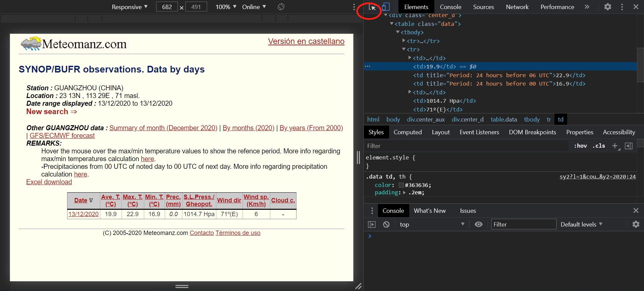Toggle the :hov element state button
Screen dimensions: 644x291
point(580,146)
